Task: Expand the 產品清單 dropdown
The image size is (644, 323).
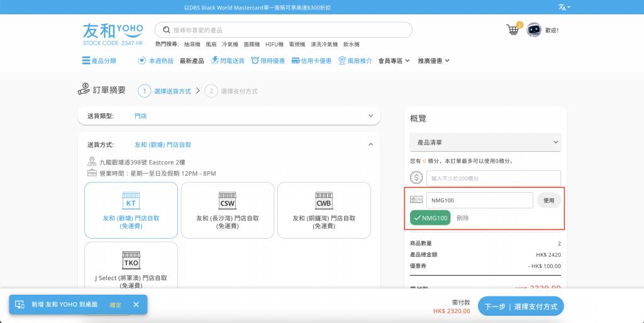Action: [486, 142]
